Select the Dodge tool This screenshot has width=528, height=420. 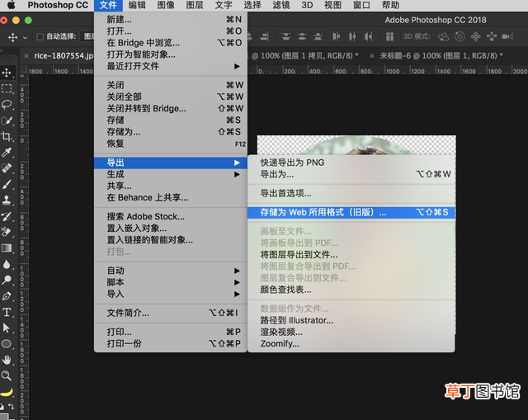7,280
